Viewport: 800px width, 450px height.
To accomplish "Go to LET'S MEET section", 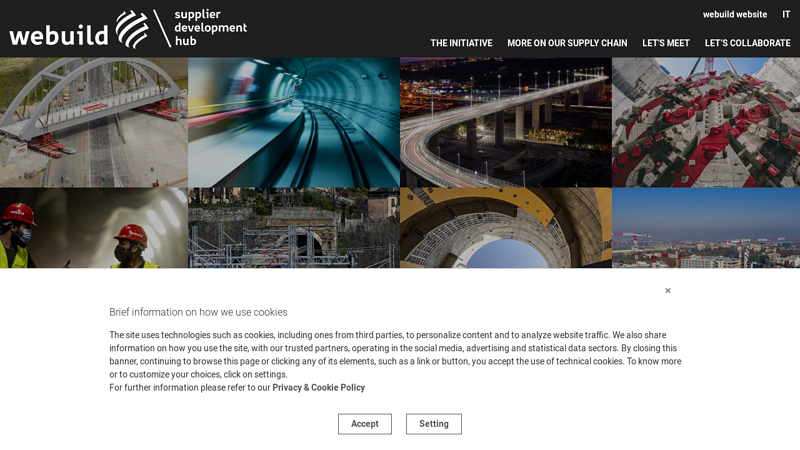I will pos(666,43).
